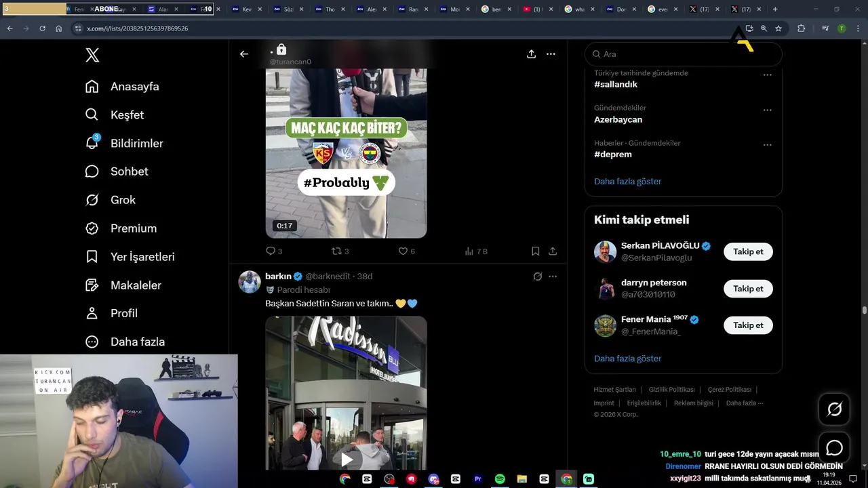Expand Daha fazla sidebar menu
Image resolution: width=868 pixels, height=488 pixels.
[x=125, y=342]
